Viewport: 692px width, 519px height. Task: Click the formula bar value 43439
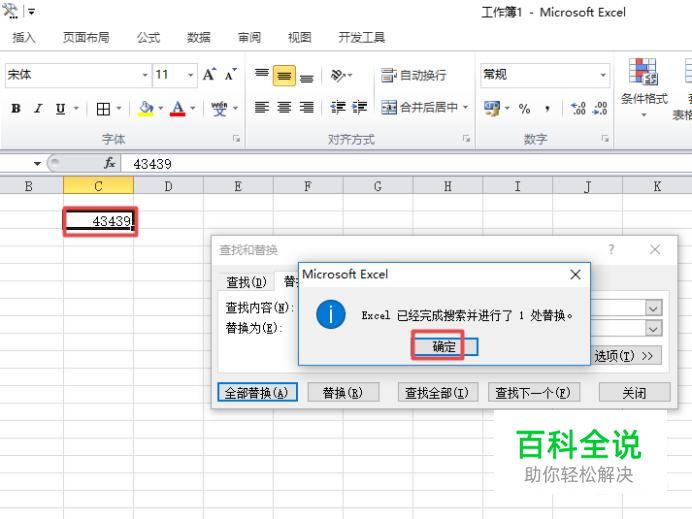152,164
